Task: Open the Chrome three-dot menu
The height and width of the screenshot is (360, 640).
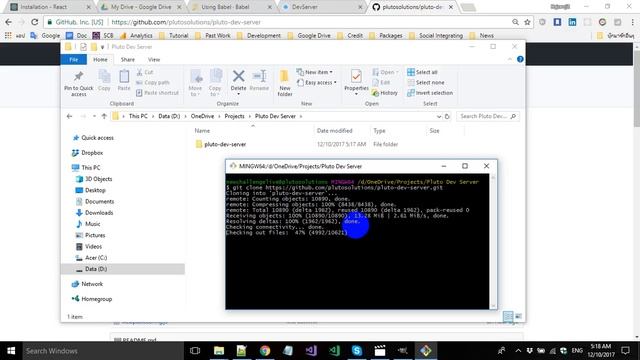Action: (633, 22)
